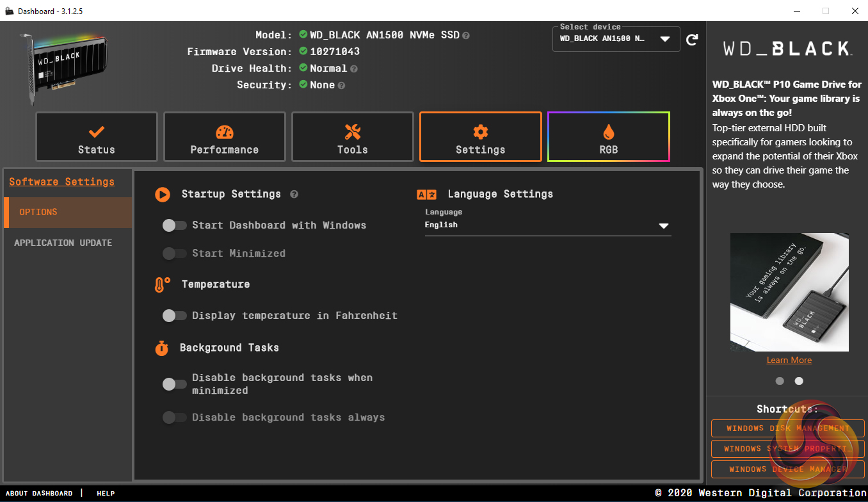Screen dimensions: 868x502
Task: Click the Tools wrench icon
Action: (x=353, y=132)
